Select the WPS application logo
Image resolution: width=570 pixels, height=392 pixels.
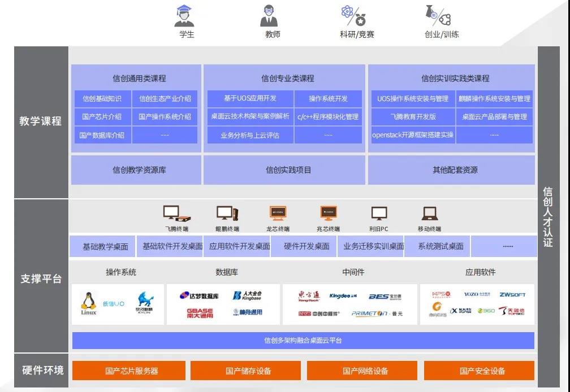441,294
